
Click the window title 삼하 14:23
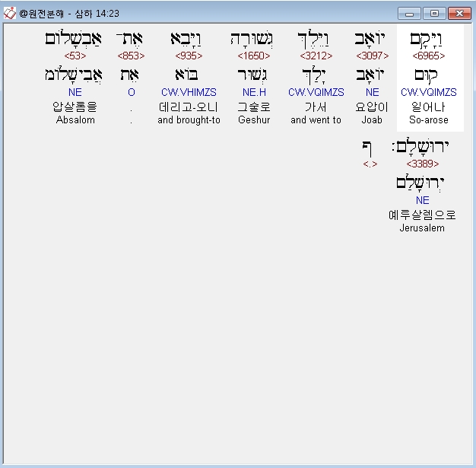tap(97, 14)
